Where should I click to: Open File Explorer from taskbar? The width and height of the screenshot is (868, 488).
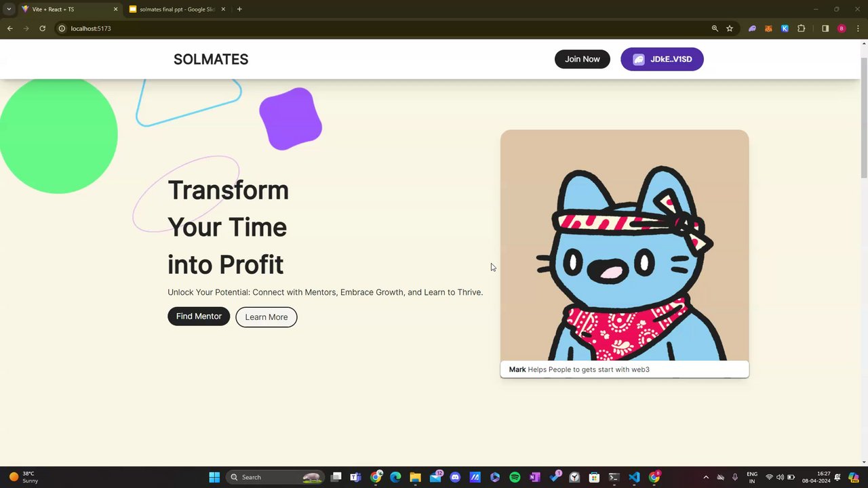tap(415, 477)
